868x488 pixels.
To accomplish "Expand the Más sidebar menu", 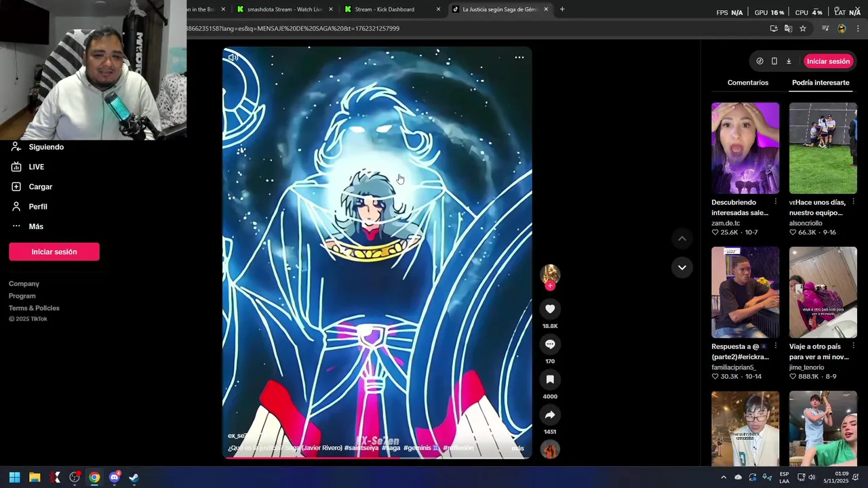I will [x=36, y=226].
